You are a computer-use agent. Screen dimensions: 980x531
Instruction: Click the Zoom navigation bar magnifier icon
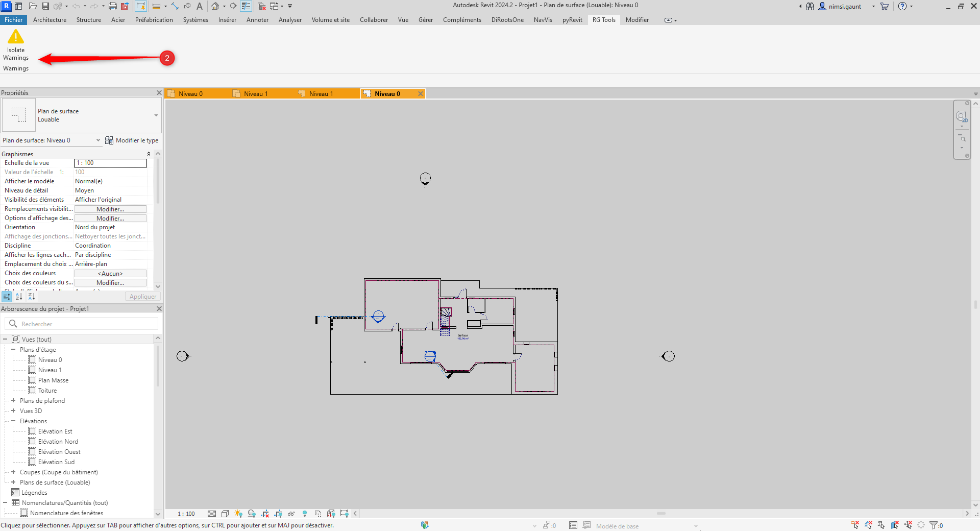[x=962, y=138]
